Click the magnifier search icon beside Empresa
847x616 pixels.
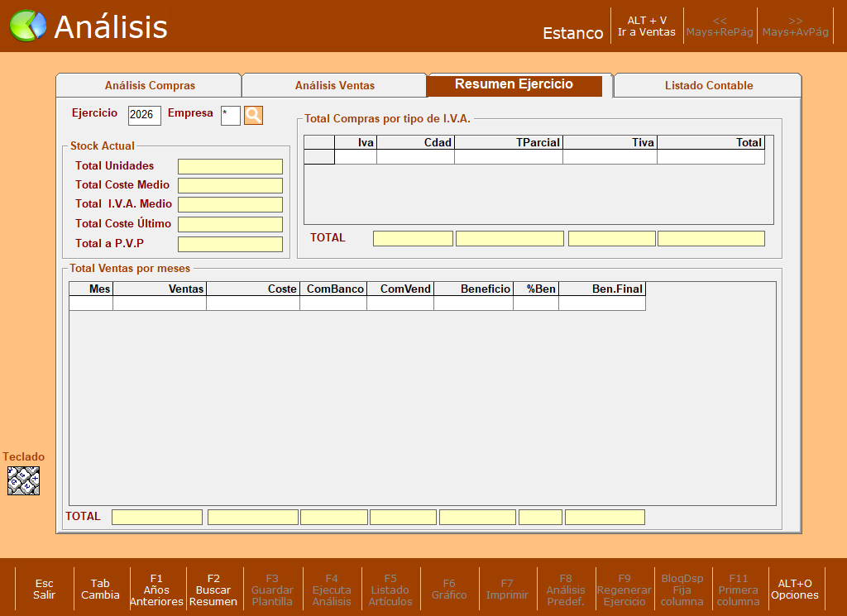point(253,115)
